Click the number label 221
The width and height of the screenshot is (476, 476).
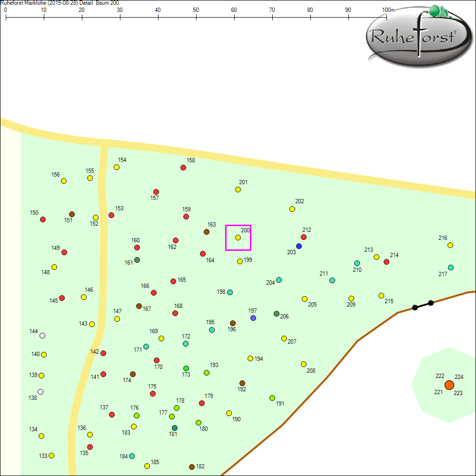pyautogui.click(x=438, y=392)
